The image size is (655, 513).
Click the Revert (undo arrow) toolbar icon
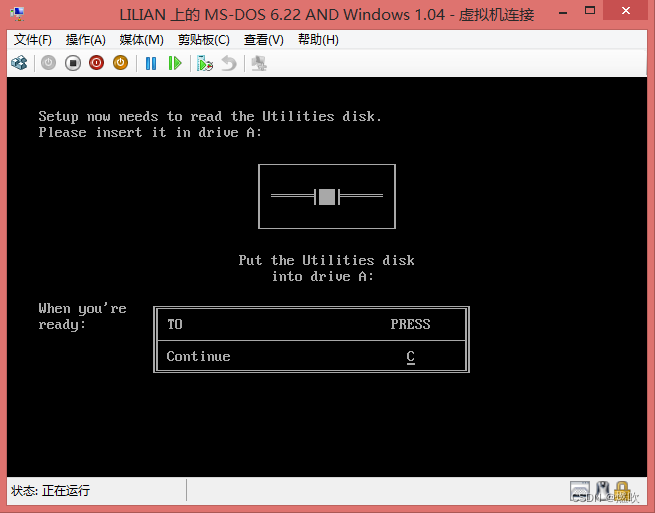coord(229,63)
